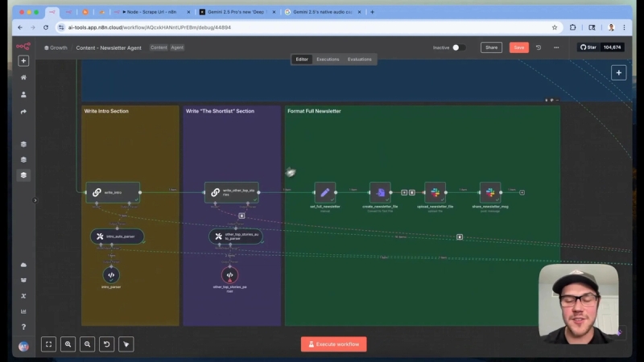
Task: Click the GitHub Star button
Action: (x=588, y=47)
